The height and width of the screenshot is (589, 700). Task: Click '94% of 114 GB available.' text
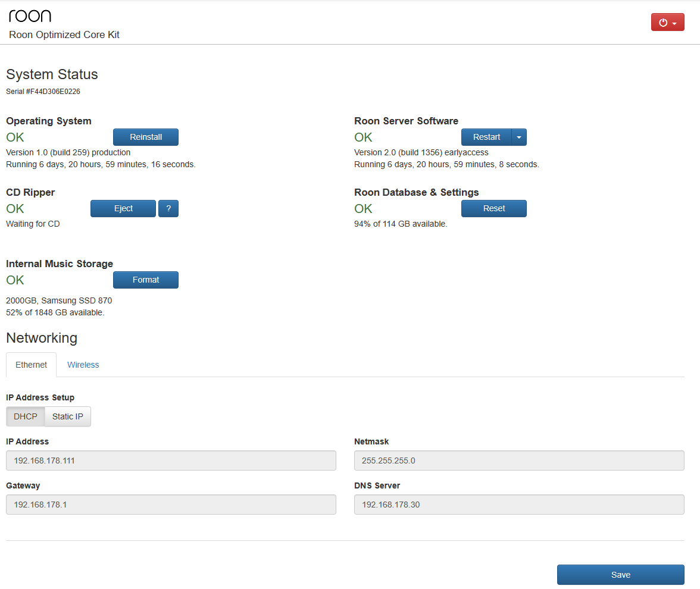click(x=401, y=224)
